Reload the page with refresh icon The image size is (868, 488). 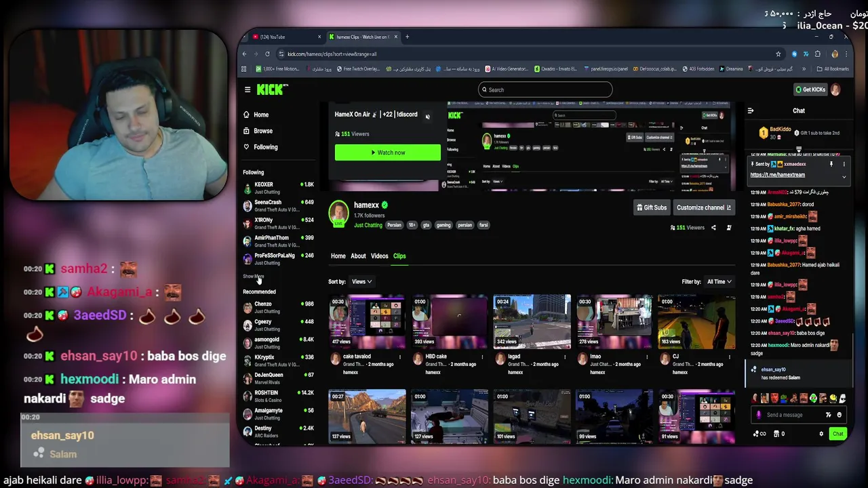(x=267, y=54)
